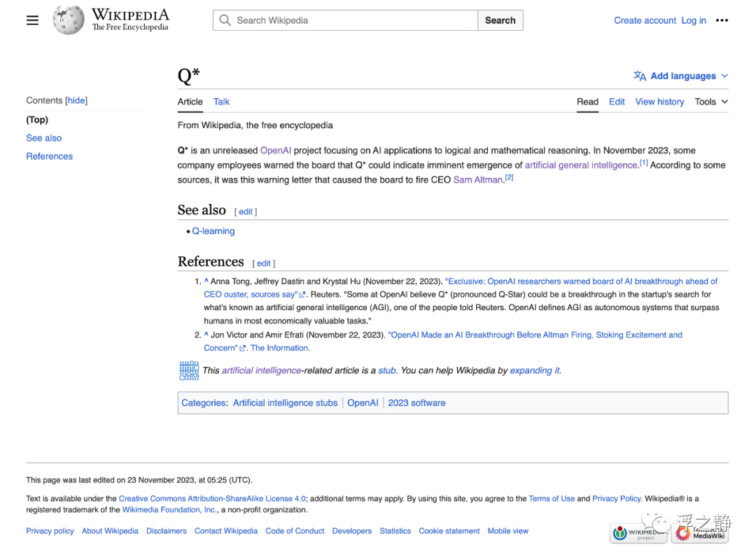The image size is (756, 556).
Task: Jump to References in contents
Action: coord(49,156)
